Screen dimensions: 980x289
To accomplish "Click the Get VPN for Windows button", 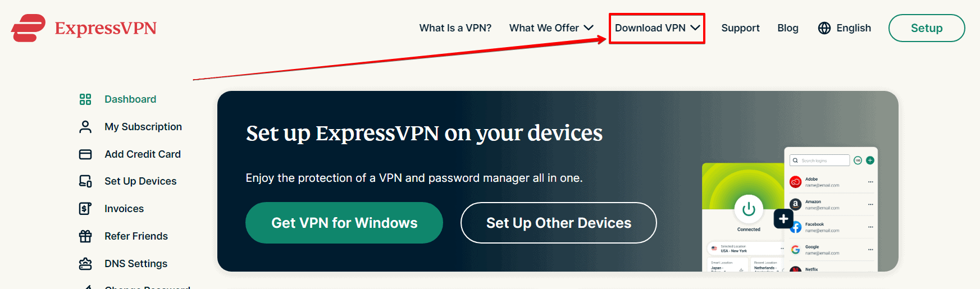I will [344, 223].
